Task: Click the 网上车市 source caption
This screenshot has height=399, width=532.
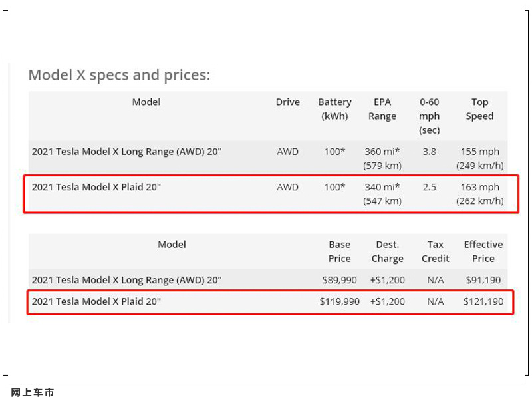Action: [x=33, y=392]
